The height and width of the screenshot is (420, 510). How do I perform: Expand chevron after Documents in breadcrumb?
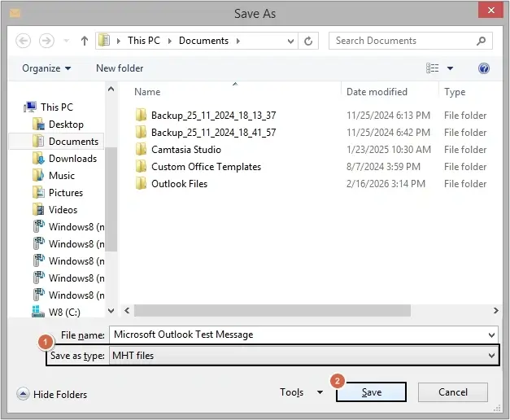pyautogui.click(x=238, y=41)
